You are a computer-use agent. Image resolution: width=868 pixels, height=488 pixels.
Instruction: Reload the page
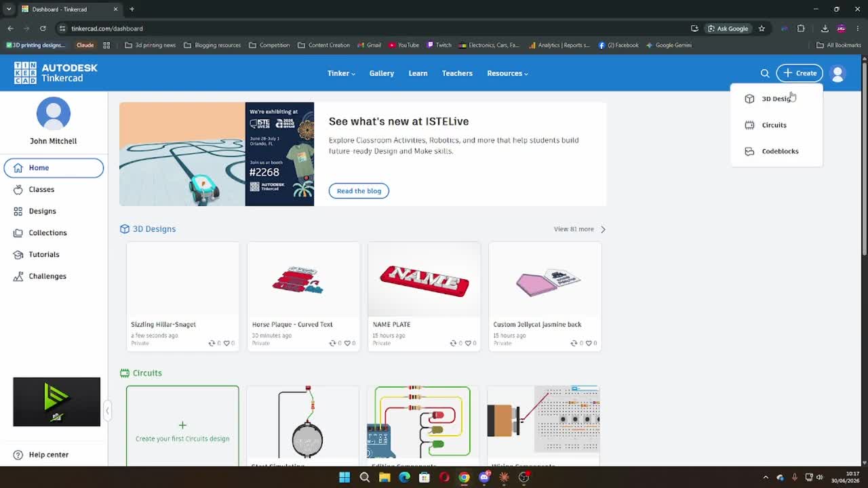click(x=43, y=28)
